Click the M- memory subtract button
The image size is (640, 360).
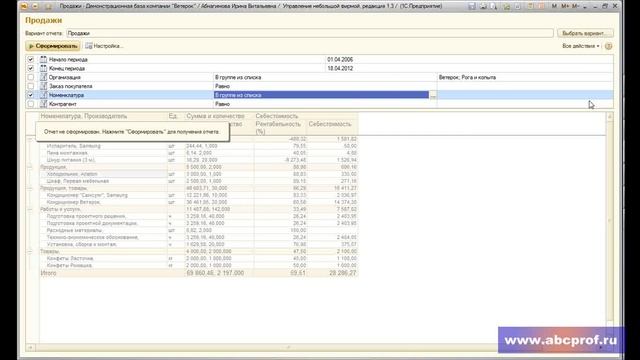click(575, 6)
